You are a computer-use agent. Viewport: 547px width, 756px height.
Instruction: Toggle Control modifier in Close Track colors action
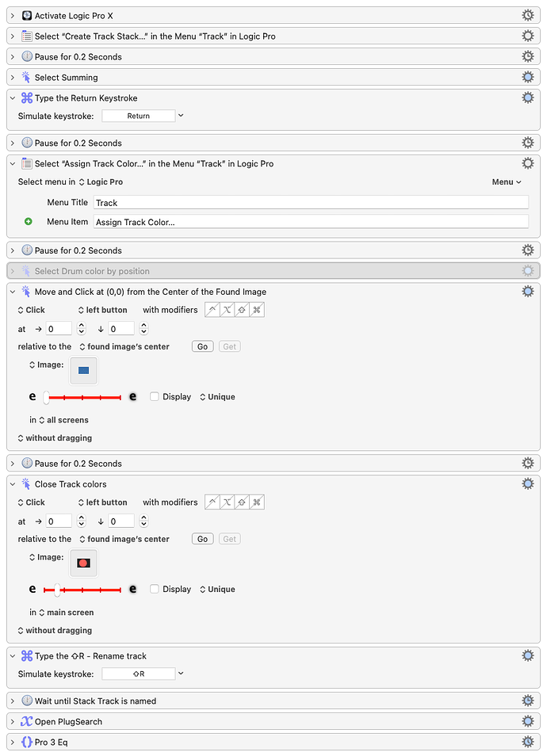click(x=212, y=502)
